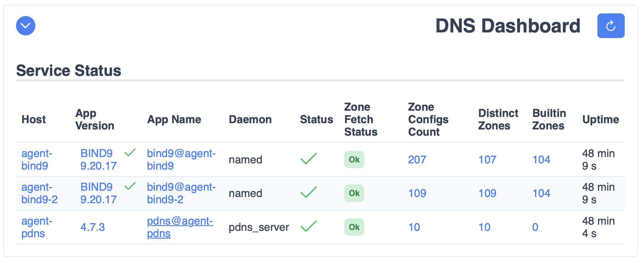Click the Ok badge for agent-pdns

click(x=354, y=227)
